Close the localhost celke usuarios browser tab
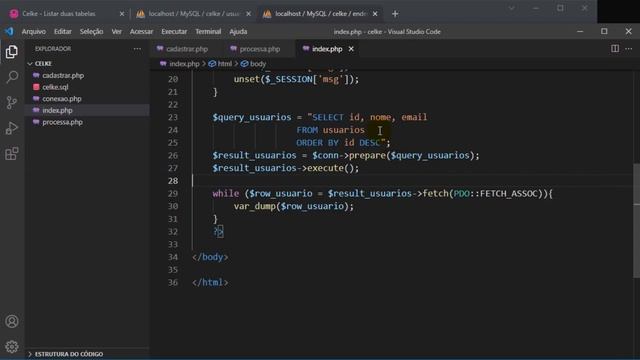Image resolution: width=640 pixels, height=360 pixels. [x=249, y=14]
